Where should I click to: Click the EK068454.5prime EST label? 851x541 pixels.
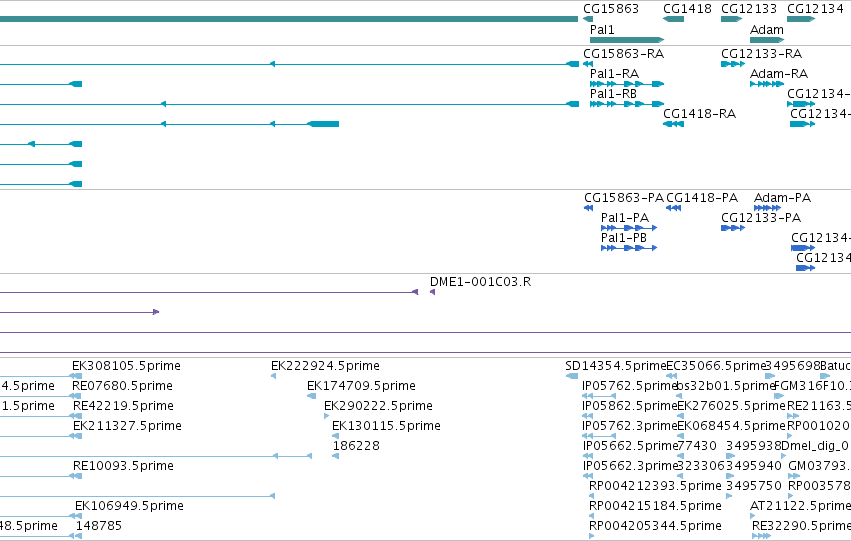click(732, 427)
